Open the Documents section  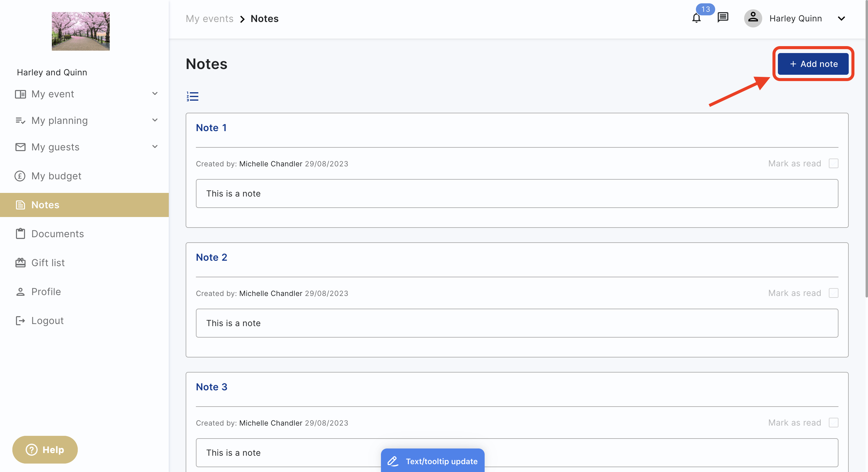coord(84,234)
